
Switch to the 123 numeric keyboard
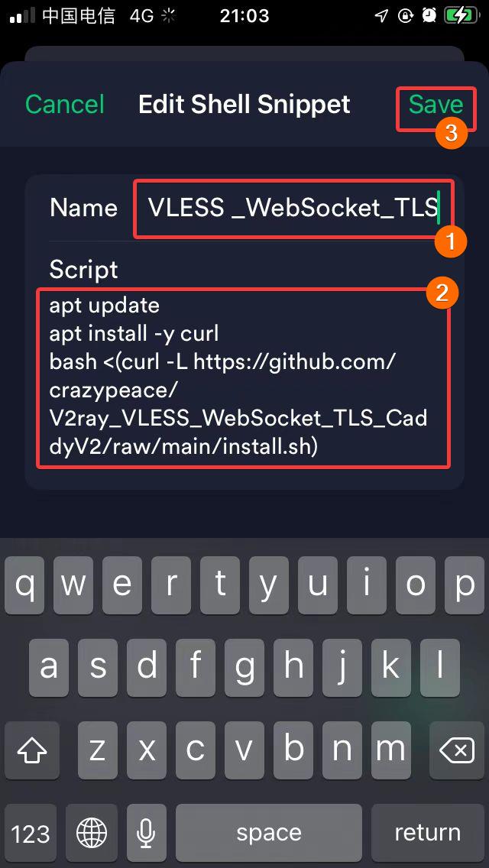pyautogui.click(x=31, y=832)
